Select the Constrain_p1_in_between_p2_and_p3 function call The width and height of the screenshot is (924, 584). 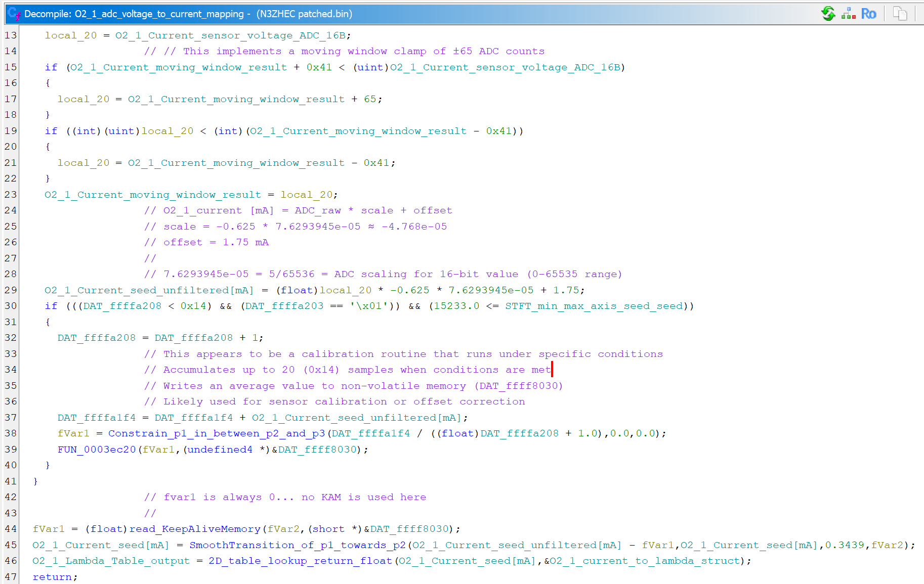(x=217, y=433)
